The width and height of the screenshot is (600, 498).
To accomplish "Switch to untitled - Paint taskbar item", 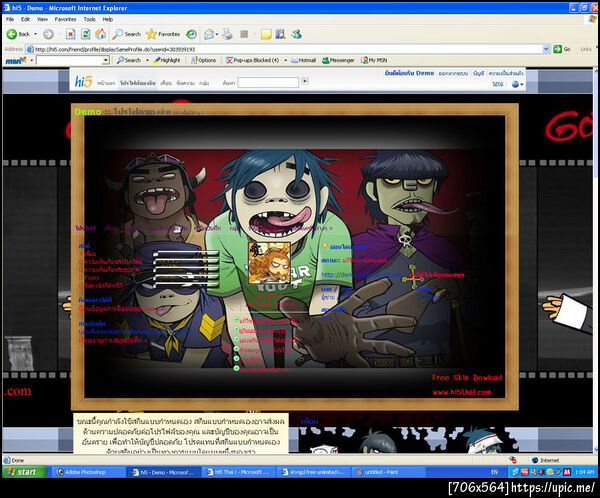I will click(387, 472).
